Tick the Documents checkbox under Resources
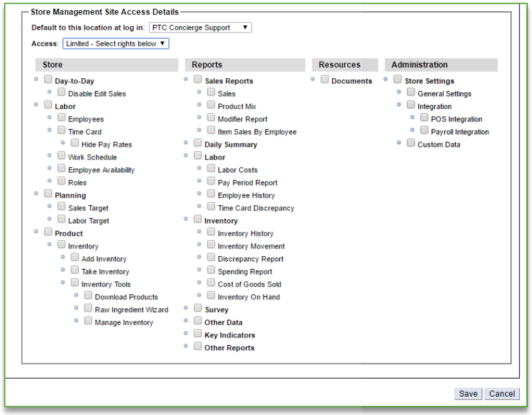Image resolution: width=532 pixels, height=415 pixels. [325, 80]
